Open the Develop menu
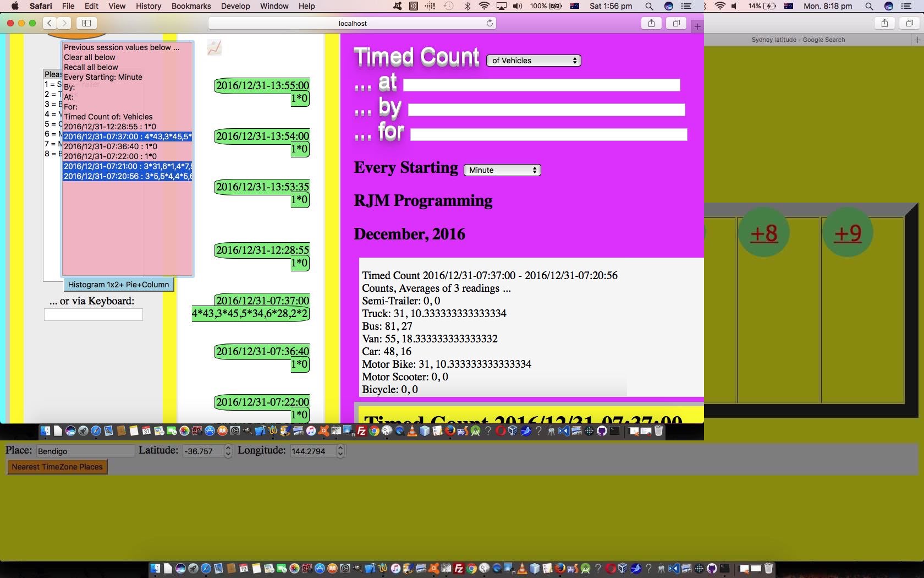 [x=235, y=6]
